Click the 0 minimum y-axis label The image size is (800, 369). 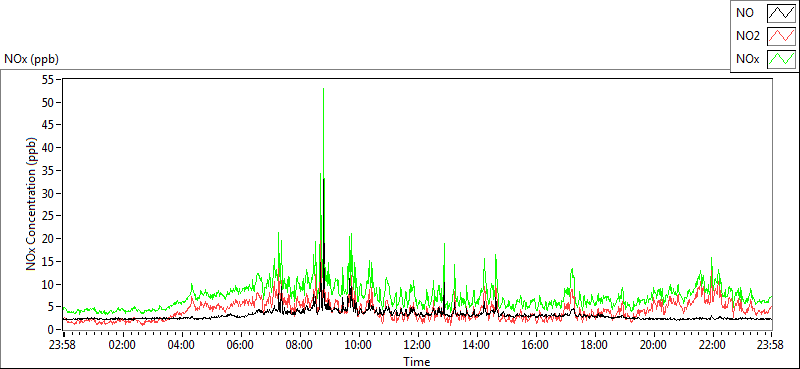52,329
